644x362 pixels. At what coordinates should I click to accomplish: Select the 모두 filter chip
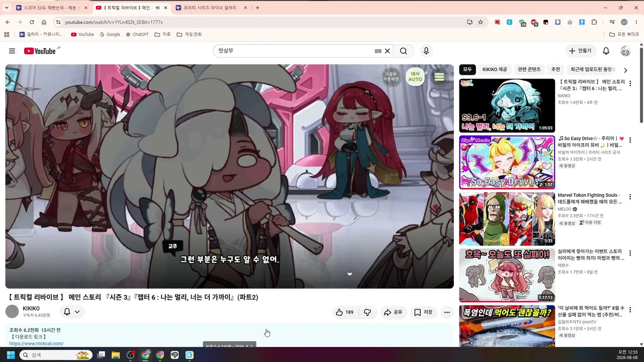pos(467,69)
